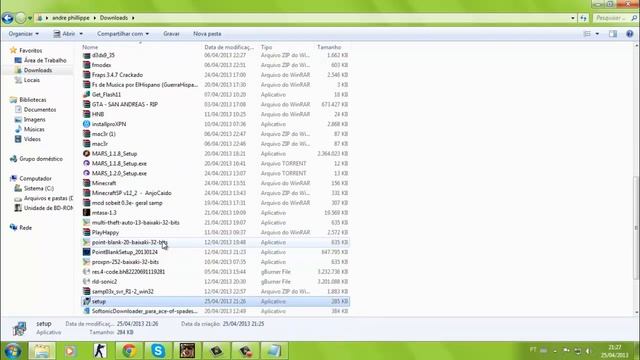Click the Downloads breadcrumb in address bar

coord(113,18)
